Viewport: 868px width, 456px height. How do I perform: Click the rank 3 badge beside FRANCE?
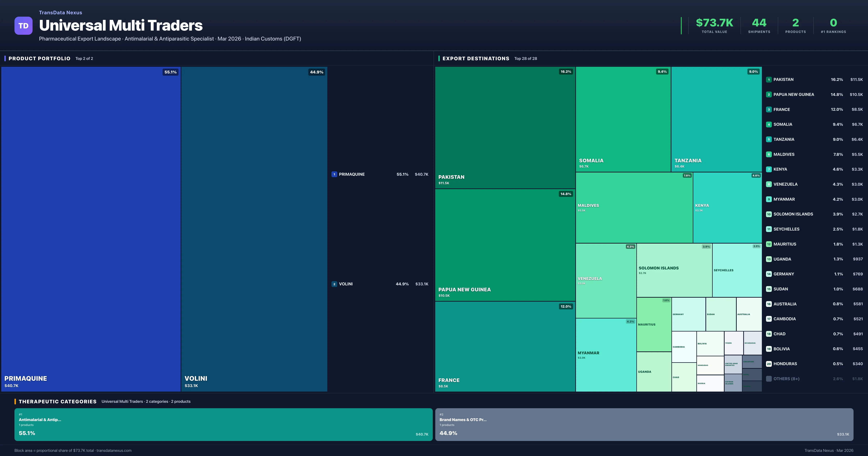(769, 109)
